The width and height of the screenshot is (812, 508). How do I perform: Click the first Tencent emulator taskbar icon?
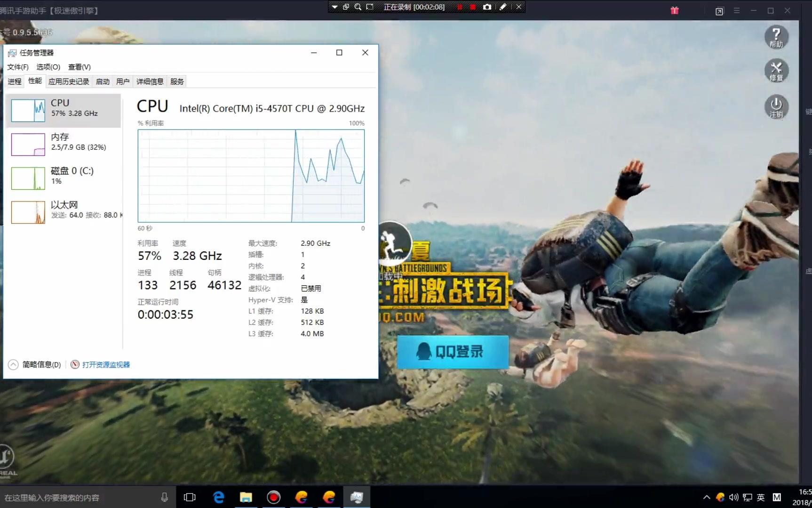[301, 497]
